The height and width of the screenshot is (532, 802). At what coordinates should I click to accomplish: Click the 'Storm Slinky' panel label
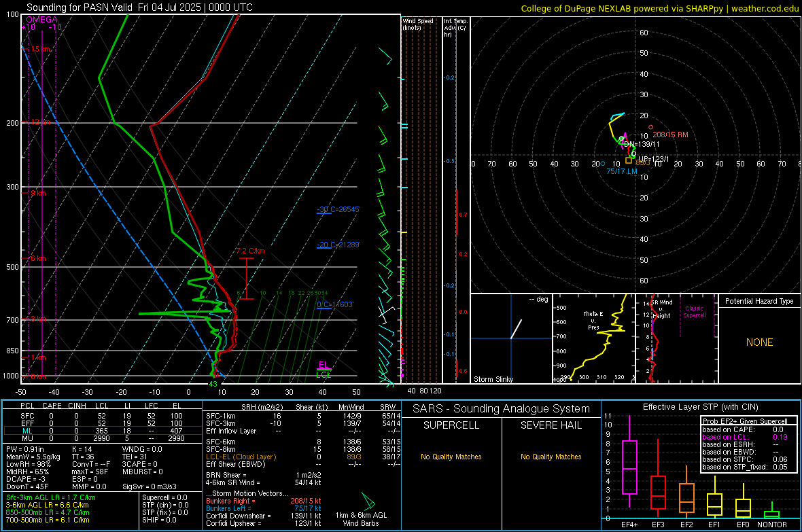click(x=493, y=379)
